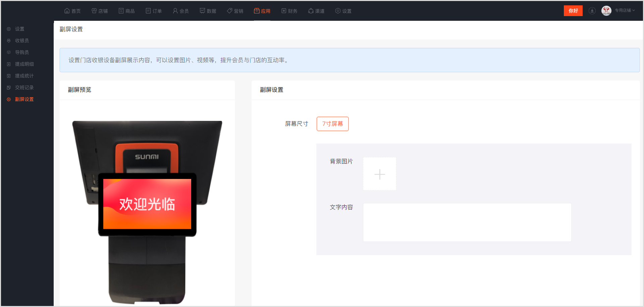Click the user avatar icon

(x=606, y=11)
